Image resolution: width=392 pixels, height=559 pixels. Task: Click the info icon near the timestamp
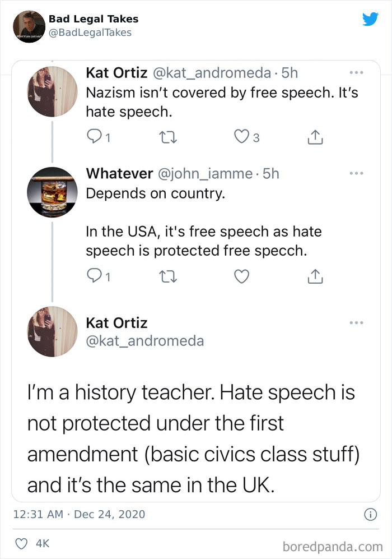point(371,514)
